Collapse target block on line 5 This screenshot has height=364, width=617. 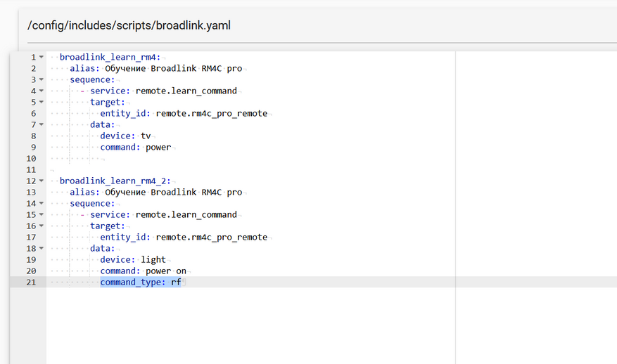pos(42,102)
